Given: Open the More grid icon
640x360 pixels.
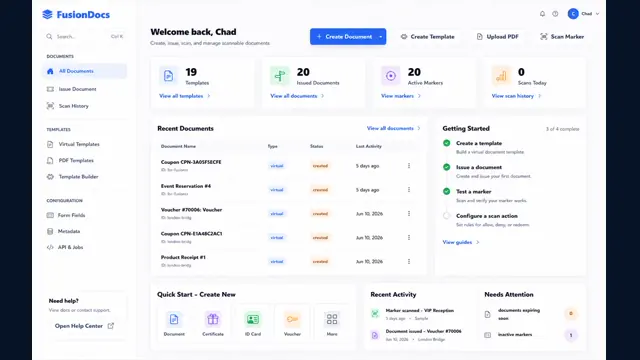Looking at the screenshot, I should pyautogui.click(x=332, y=319).
